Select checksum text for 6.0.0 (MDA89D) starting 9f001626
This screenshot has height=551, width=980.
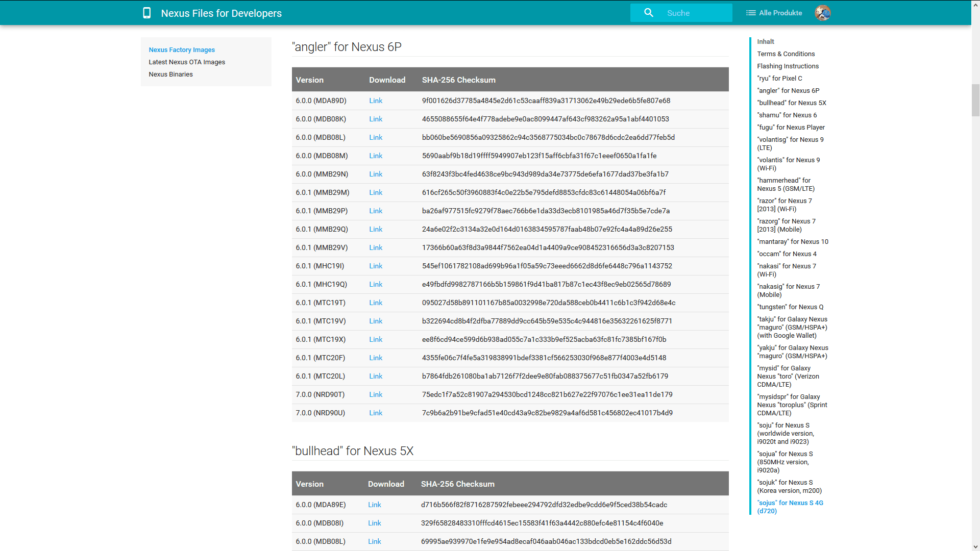coord(546,101)
